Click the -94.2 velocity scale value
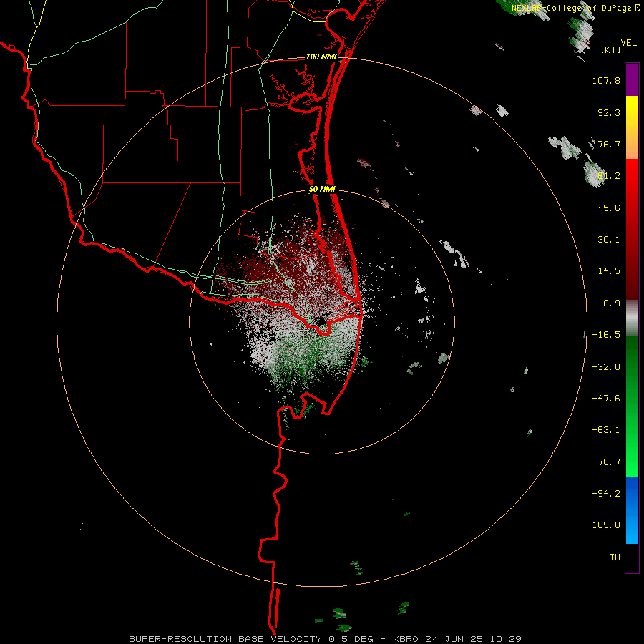 [606, 494]
